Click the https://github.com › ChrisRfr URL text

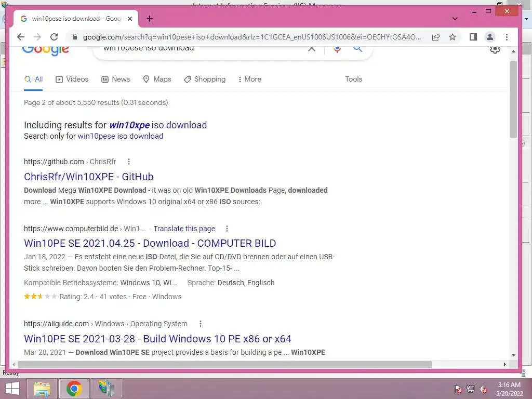point(70,162)
